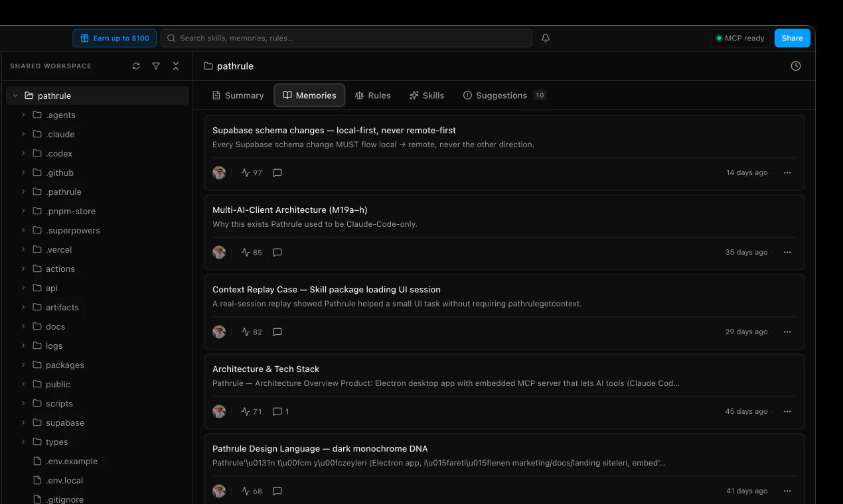Switch to the Summary tab
Image resolution: width=843 pixels, height=504 pixels.
(x=238, y=95)
